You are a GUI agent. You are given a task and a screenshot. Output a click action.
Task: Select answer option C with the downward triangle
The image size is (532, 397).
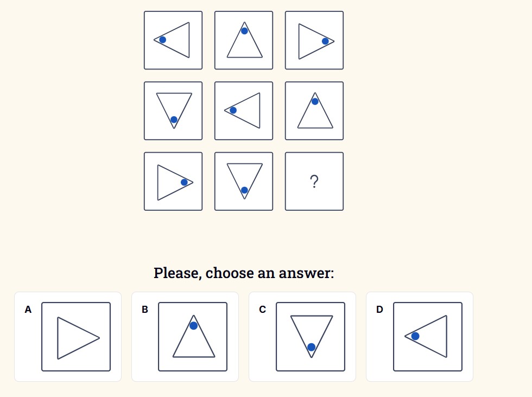(311, 337)
